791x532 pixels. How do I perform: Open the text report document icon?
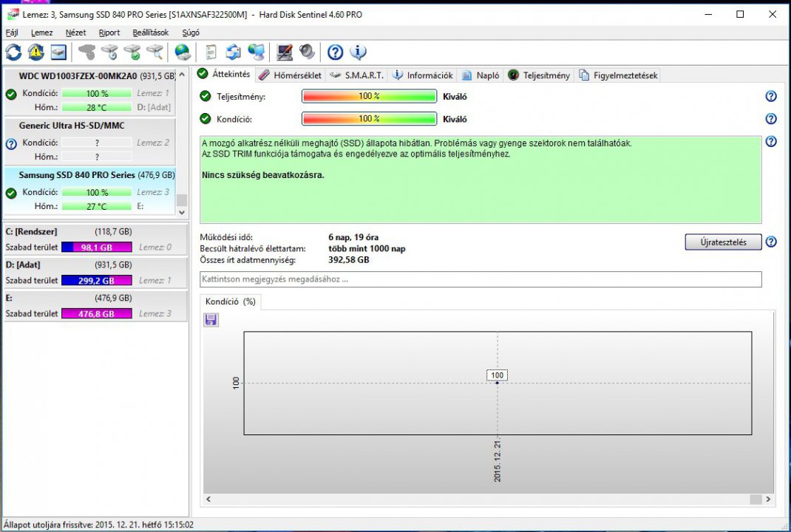(211, 52)
